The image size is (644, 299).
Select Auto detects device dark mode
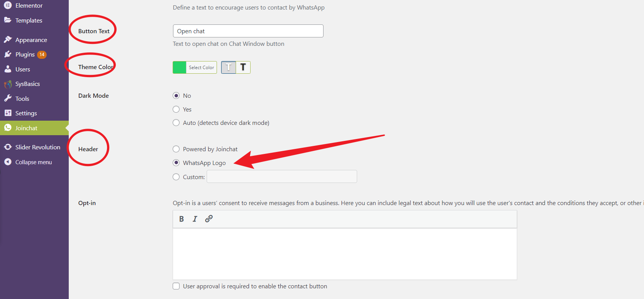176,123
